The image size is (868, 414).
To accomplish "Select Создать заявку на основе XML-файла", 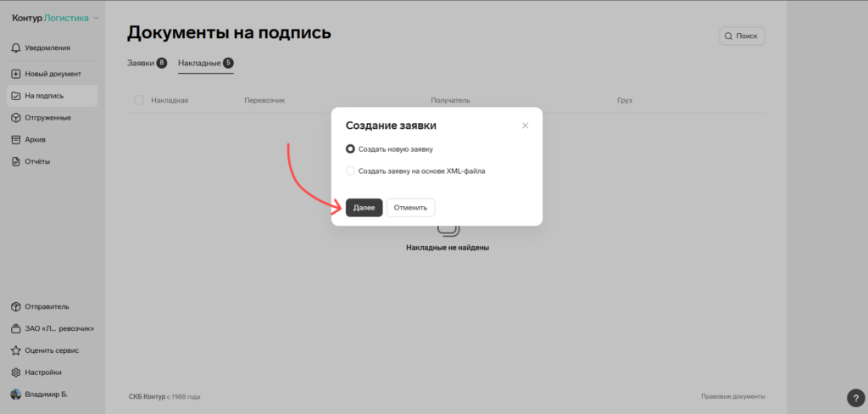I will [x=415, y=171].
